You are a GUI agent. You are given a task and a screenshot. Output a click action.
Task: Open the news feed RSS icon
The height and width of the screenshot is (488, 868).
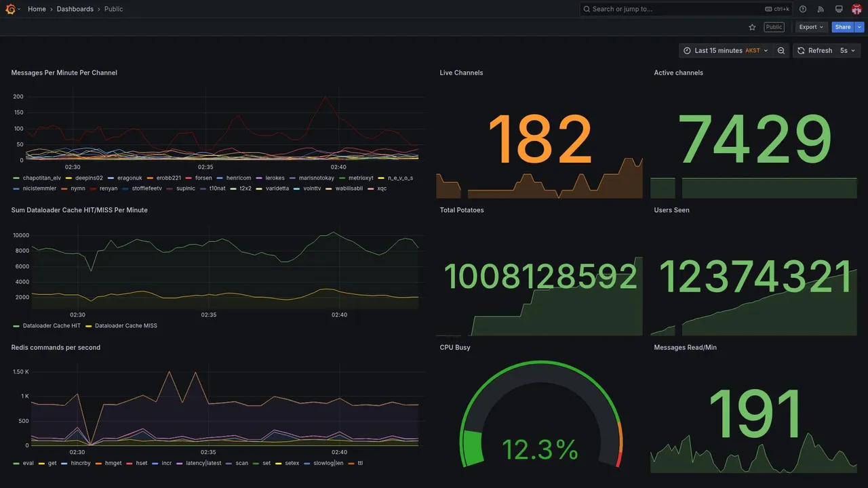(x=821, y=9)
